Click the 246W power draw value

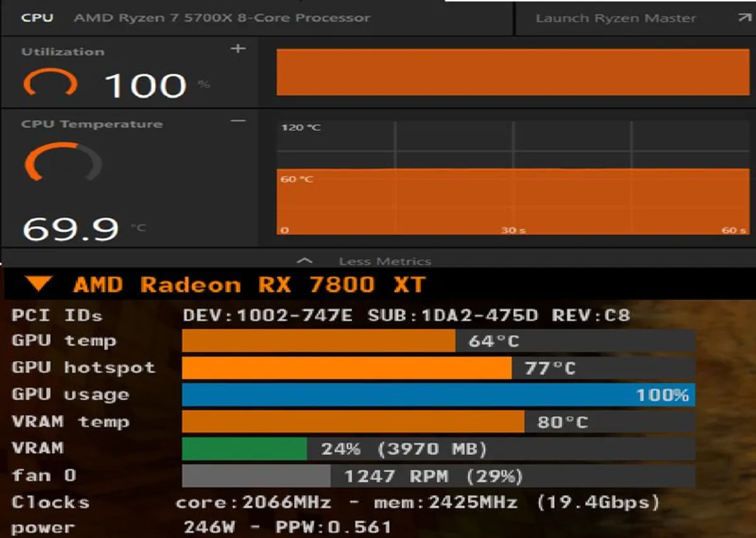[x=209, y=527]
